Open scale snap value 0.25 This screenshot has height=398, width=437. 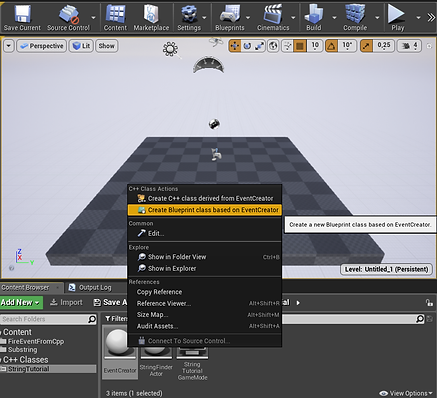(x=384, y=46)
